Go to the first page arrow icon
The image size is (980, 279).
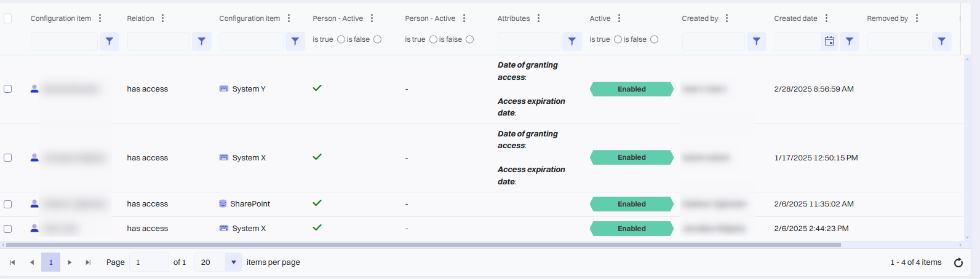coord(12,262)
